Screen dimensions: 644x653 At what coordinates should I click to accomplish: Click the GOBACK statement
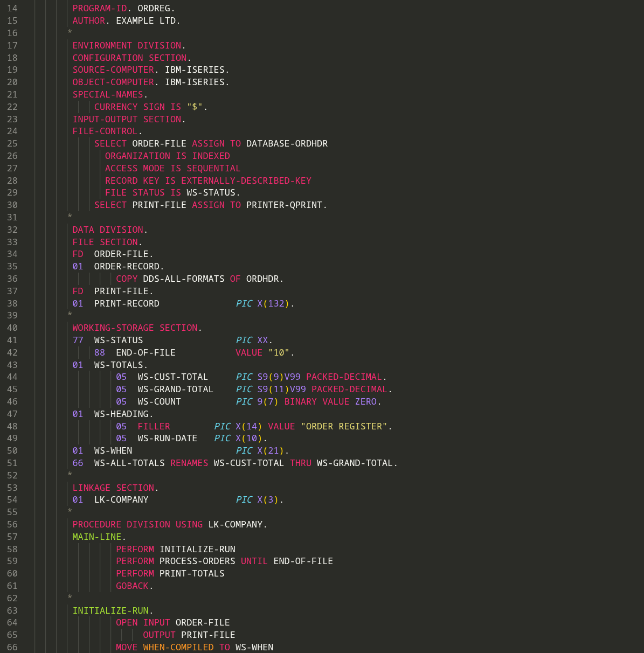[x=132, y=586]
